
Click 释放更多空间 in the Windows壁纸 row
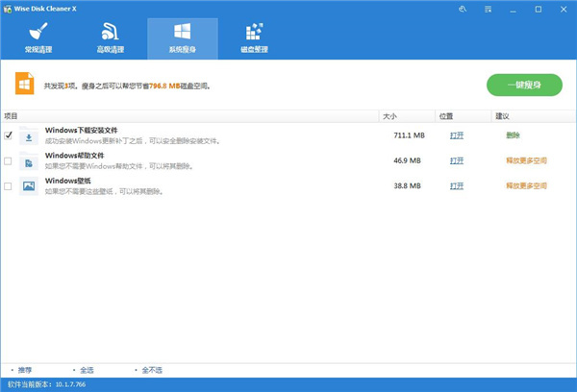(x=526, y=186)
